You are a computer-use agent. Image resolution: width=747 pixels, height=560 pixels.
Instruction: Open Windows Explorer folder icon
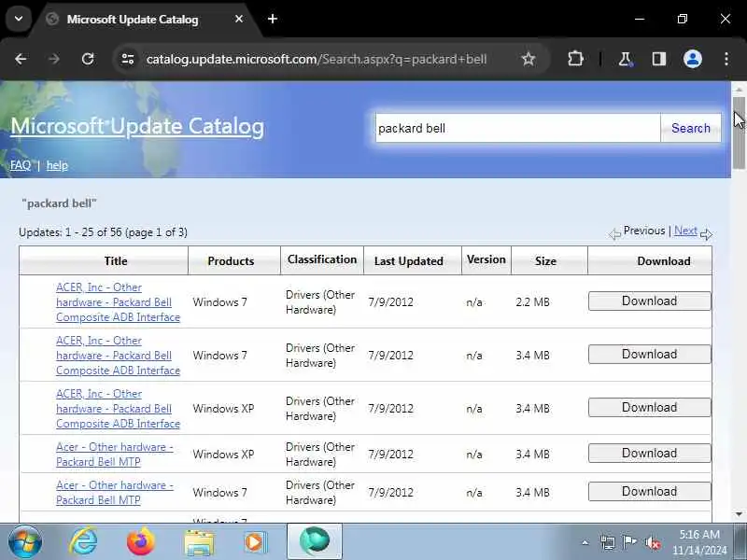pos(199,543)
